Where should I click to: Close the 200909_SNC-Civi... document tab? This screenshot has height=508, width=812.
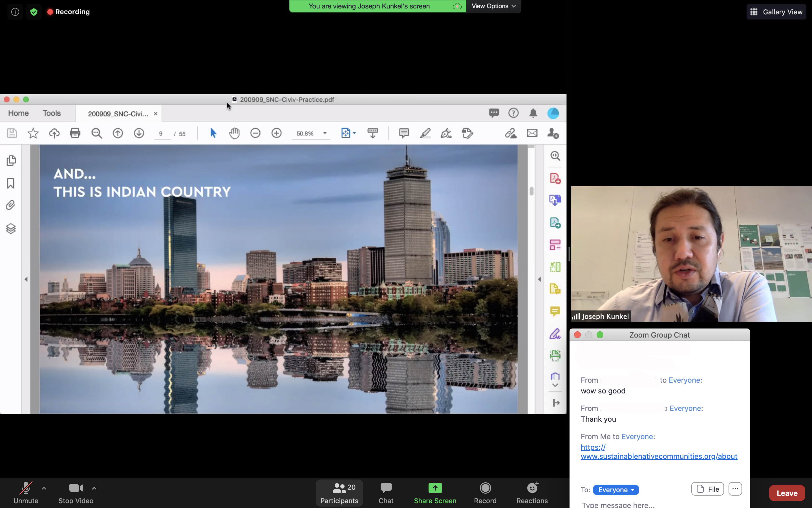155,114
